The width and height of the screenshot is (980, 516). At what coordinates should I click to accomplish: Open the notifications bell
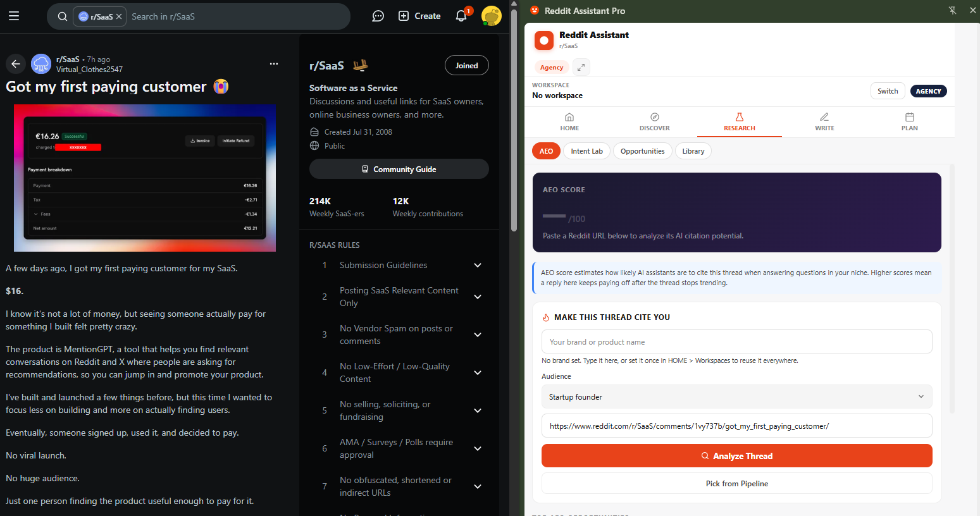(x=461, y=16)
